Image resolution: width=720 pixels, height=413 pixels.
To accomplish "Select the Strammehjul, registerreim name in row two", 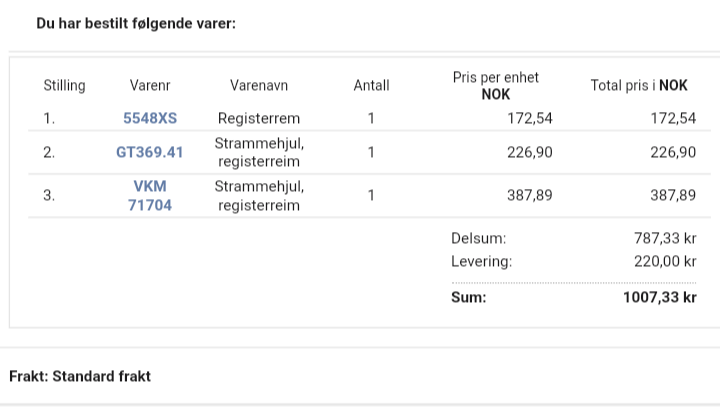I will 259,152.
